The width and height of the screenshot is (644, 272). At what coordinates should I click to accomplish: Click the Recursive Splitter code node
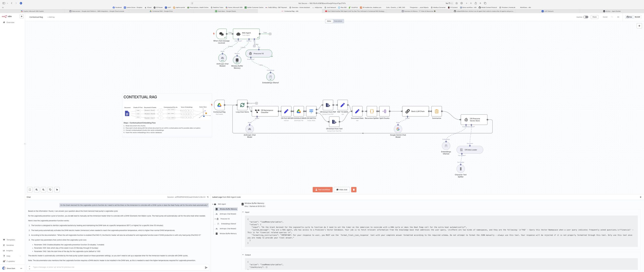tap(372, 111)
